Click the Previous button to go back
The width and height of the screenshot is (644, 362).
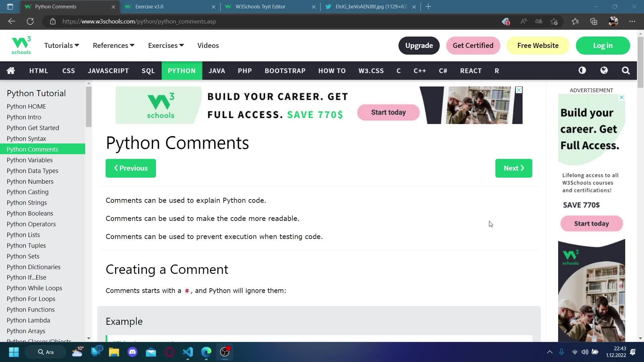(131, 168)
